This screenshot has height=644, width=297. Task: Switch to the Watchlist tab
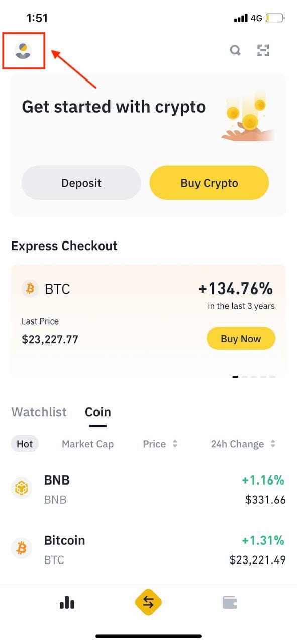point(39,412)
